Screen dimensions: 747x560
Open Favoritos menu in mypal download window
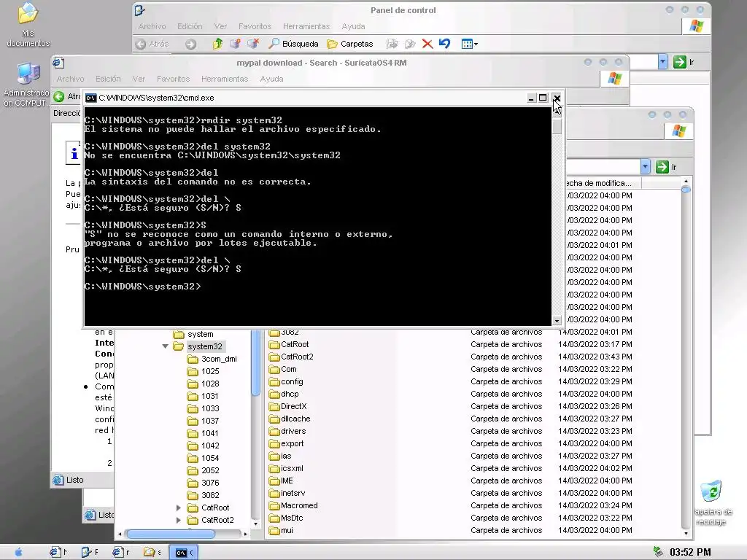tap(173, 79)
